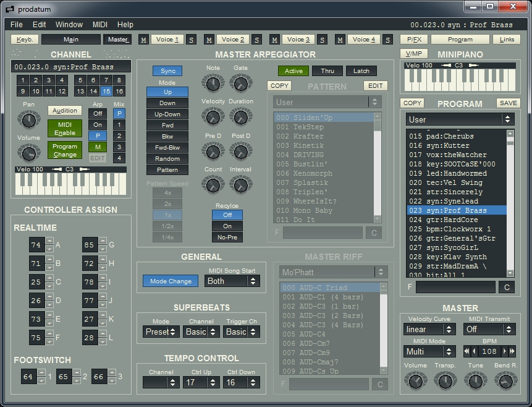Screen dimensions: 532x407
Task: Click the prodatum title bar icon
Action: point(10,9)
